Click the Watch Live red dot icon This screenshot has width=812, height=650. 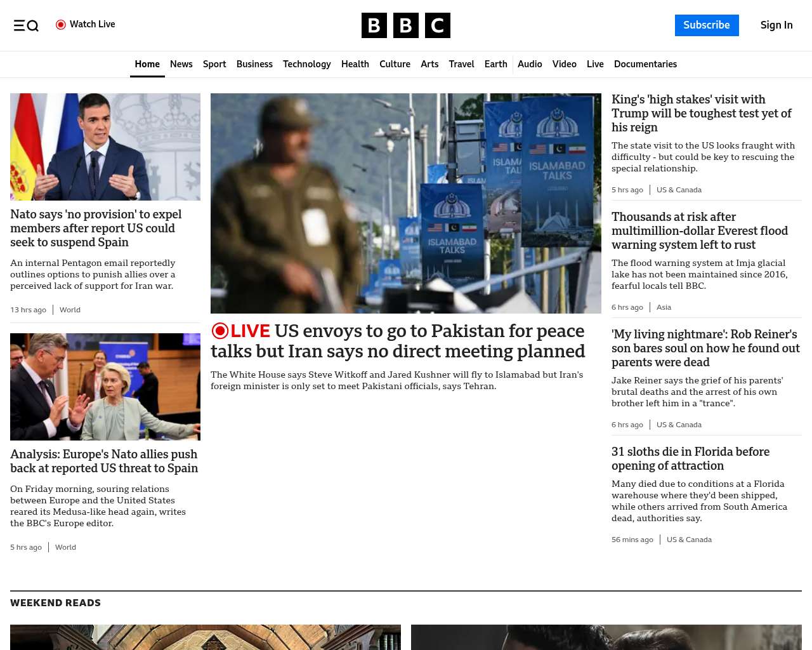[x=61, y=25]
